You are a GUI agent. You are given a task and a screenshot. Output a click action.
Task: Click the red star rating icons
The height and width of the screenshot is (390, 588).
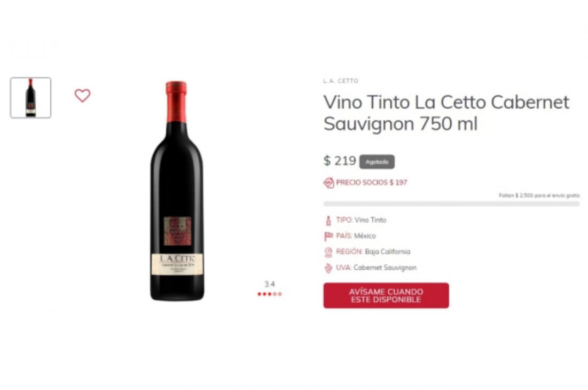pos(270,294)
